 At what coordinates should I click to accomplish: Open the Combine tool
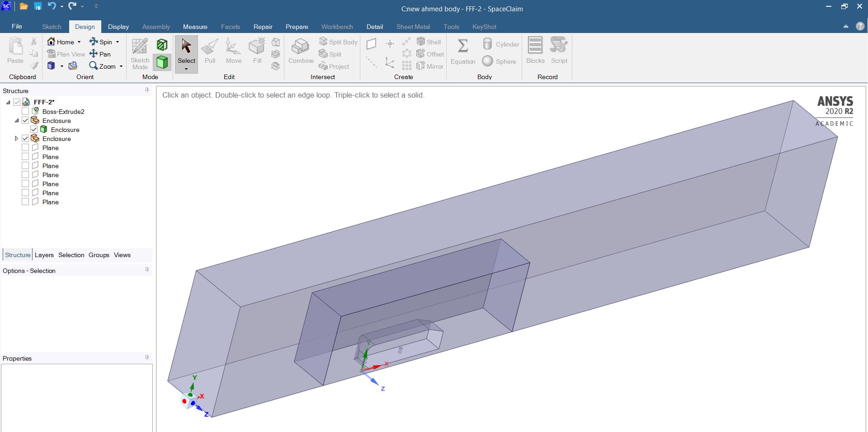pyautogui.click(x=300, y=51)
